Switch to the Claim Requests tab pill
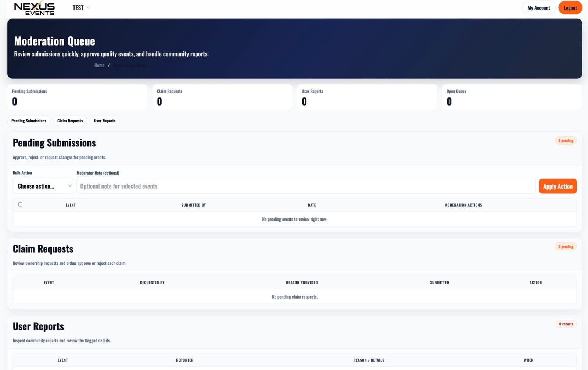The height and width of the screenshot is (370, 588). [x=70, y=121]
